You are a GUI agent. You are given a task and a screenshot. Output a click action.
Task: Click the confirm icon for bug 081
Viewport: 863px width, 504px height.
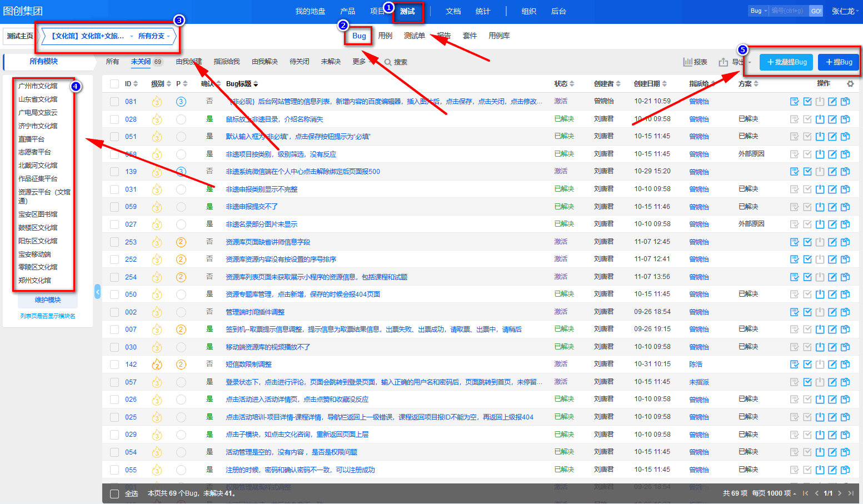(795, 101)
